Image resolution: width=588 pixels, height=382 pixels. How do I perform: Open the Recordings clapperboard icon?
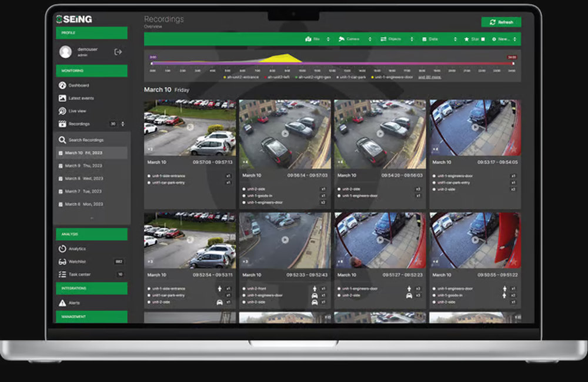pyautogui.click(x=62, y=124)
